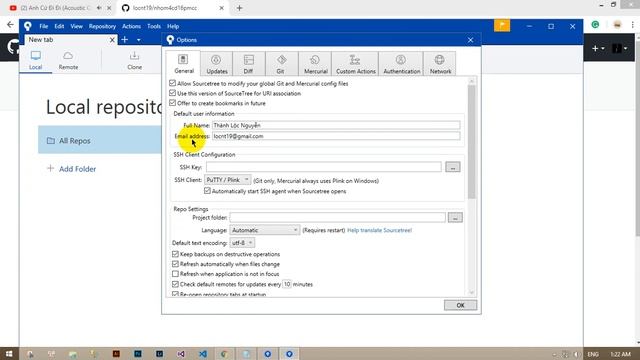The width and height of the screenshot is (640, 360).
Task: Open the tab list dropdown arrow
Action: pos(139,40)
